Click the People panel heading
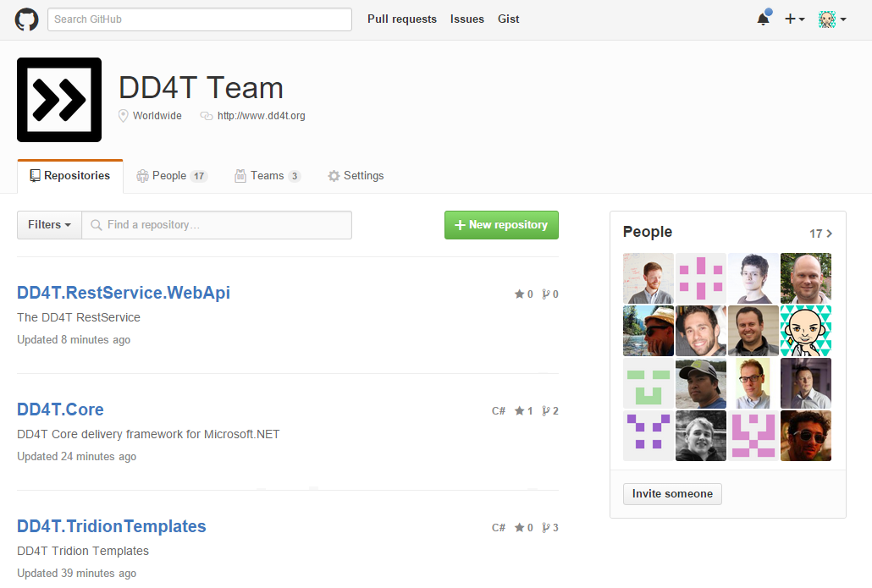This screenshot has height=588, width=872. click(648, 232)
